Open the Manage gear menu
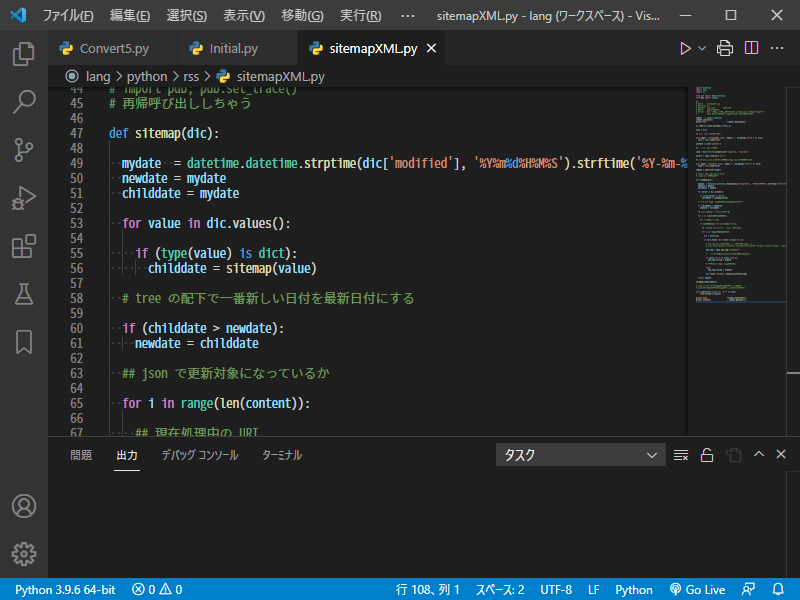800x600 pixels. [24, 553]
